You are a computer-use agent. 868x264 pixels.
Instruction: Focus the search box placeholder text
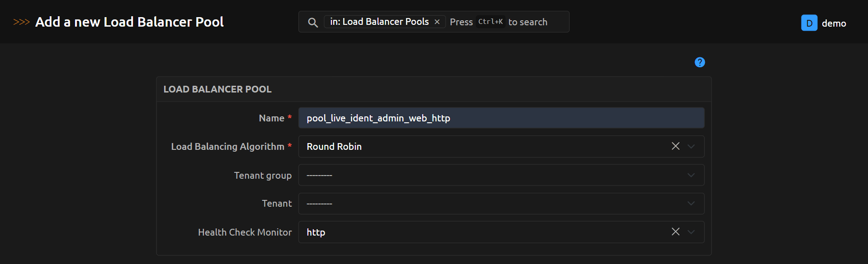pyautogui.click(x=527, y=22)
